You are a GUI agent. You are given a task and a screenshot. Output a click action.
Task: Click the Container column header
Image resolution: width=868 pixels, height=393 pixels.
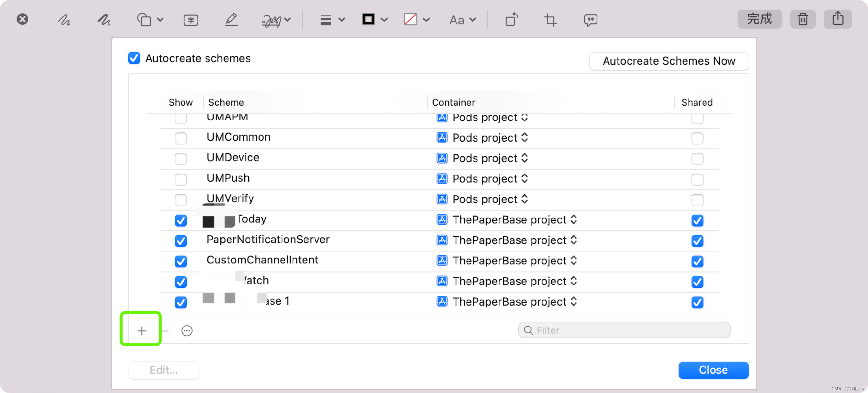click(453, 102)
